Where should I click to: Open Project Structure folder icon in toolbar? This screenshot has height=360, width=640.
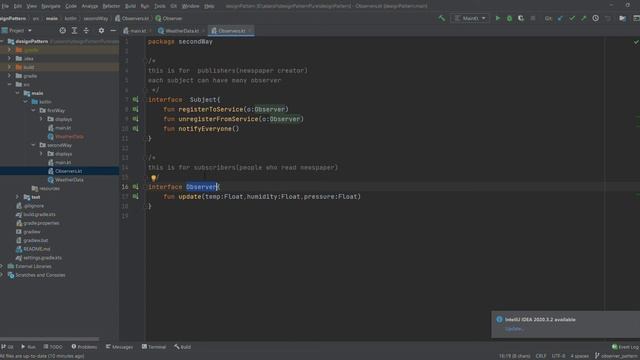pyautogui.click(x=622, y=18)
